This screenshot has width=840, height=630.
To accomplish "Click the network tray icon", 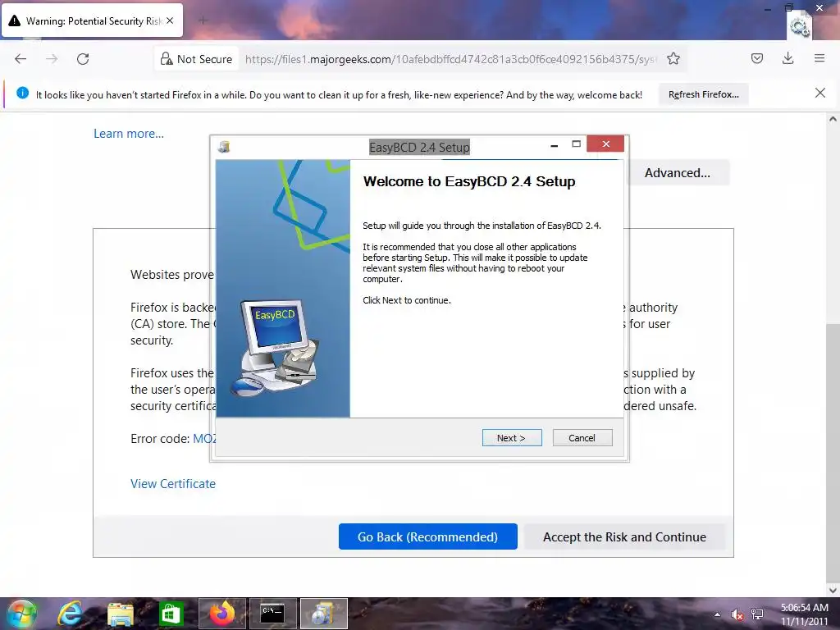I will pyautogui.click(x=757, y=614).
